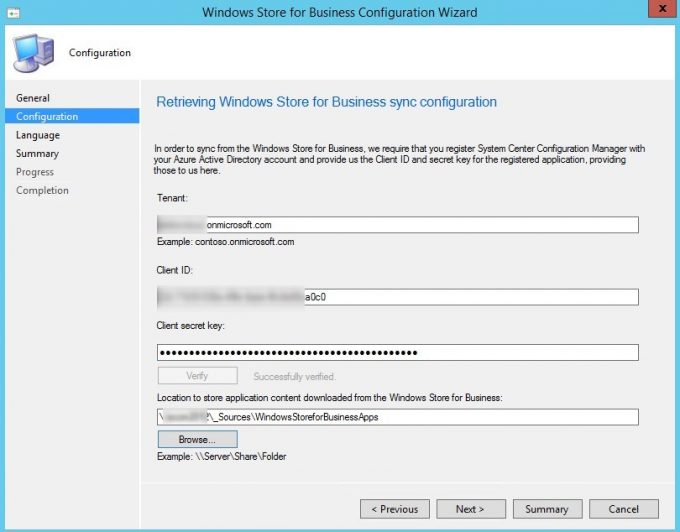
Task: Go to the Language step
Action: pyautogui.click(x=38, y=135)
